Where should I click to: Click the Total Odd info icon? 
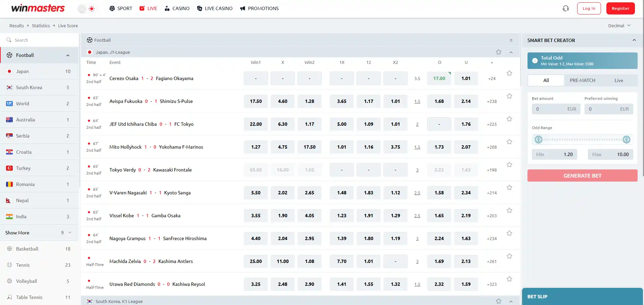(x=535, y=61)
